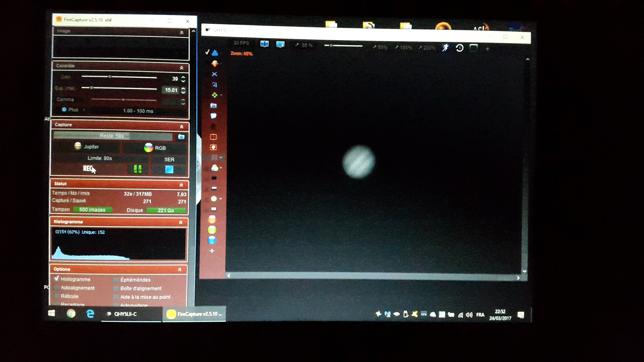The width and height of the screenshot is (644, 362).
Task: Click the running man icon
Action: point(445,48)
